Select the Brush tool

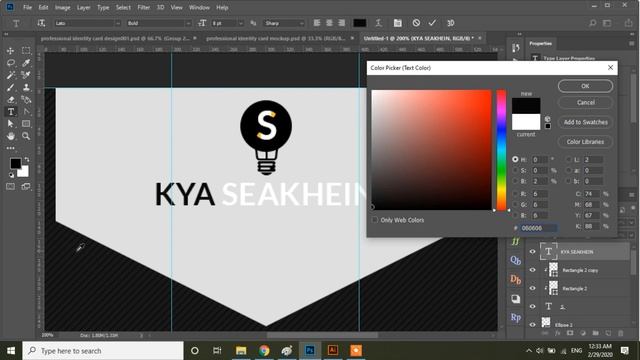tap(11, 87)
